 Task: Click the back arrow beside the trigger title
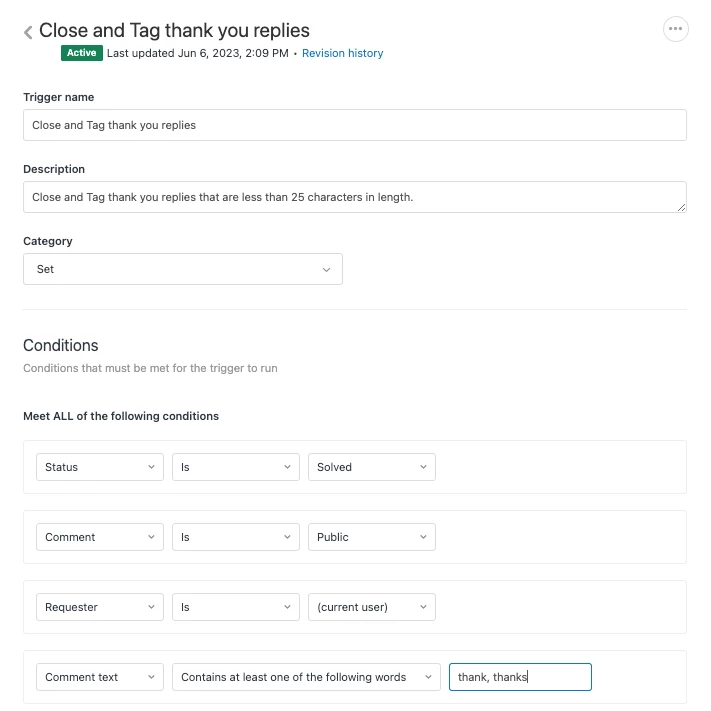pyautogui.click(x=28, y=32)
